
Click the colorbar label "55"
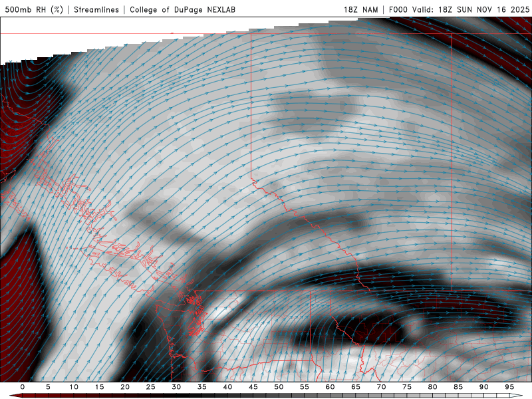pos(305,387)
